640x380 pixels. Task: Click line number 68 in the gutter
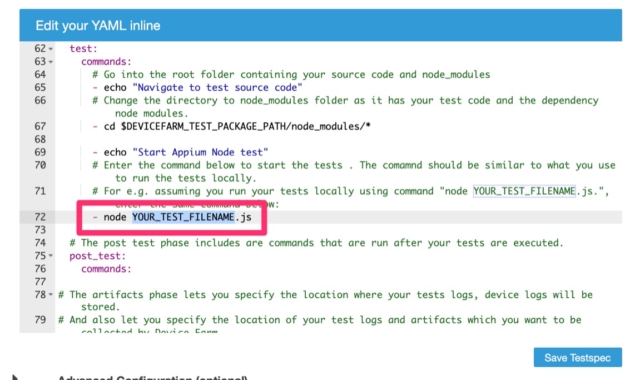(x=40, y=139)
